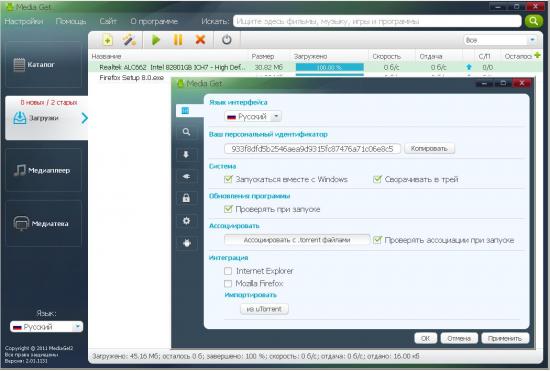
Task: Open Помощь menu
Action: tap(71, 21)
